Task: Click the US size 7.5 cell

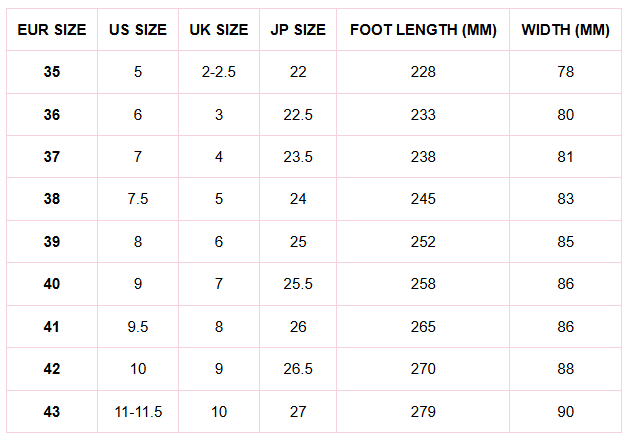Action: 138,199
